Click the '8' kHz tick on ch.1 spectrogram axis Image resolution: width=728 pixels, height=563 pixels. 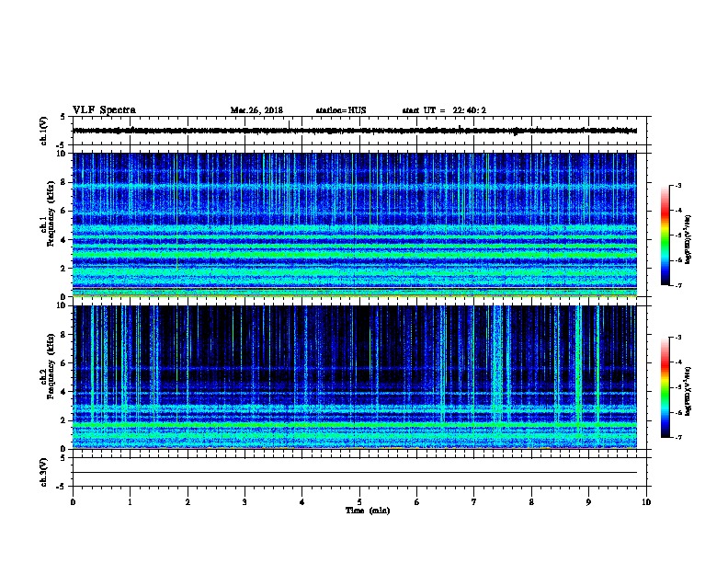click(x=63, y=182)
